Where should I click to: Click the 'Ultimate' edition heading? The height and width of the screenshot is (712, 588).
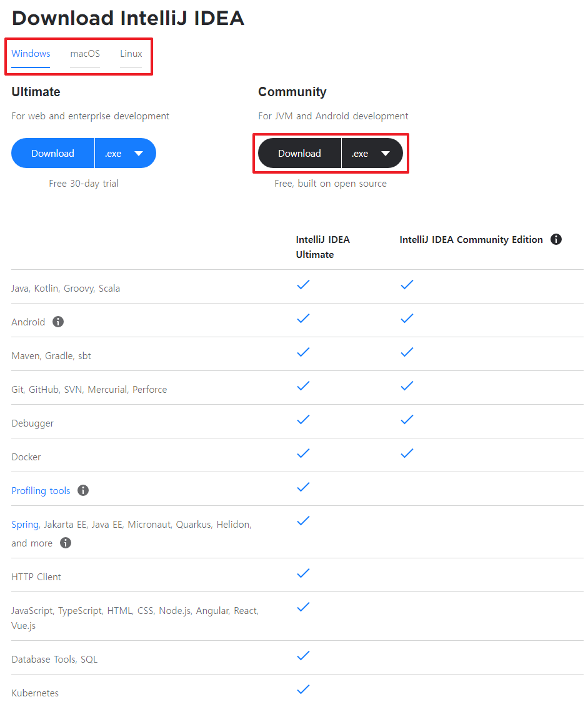(36, 92)
